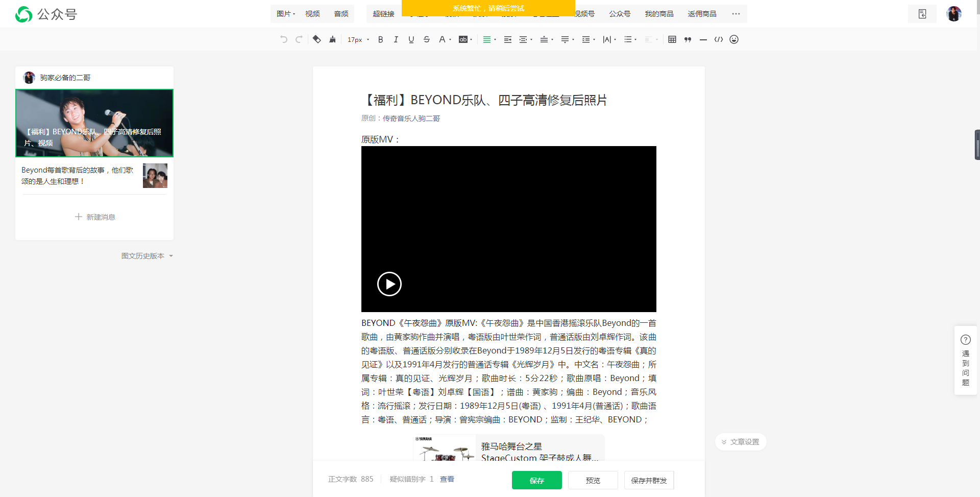
Task: Click the 正文字数 885 word count
Action: [x=351, y=479]
